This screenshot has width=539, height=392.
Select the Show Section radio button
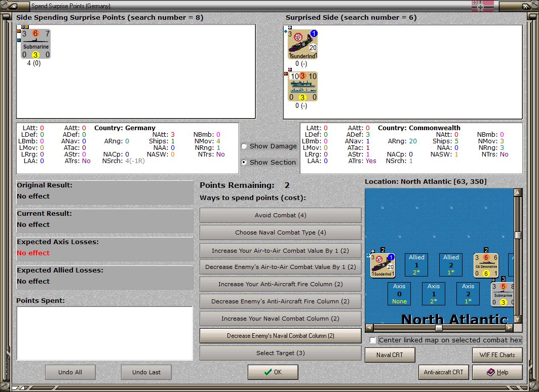[x=244, y=162]
